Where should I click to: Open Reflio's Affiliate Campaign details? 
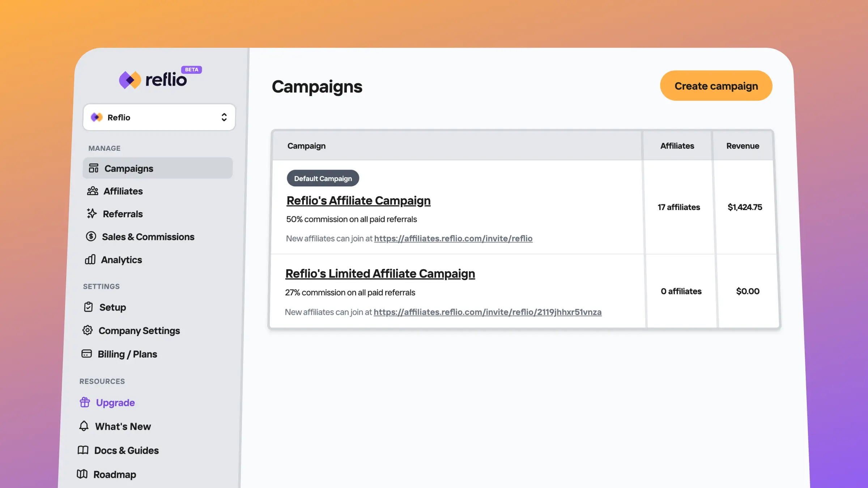pyautogui.click(x=358, y=200)
